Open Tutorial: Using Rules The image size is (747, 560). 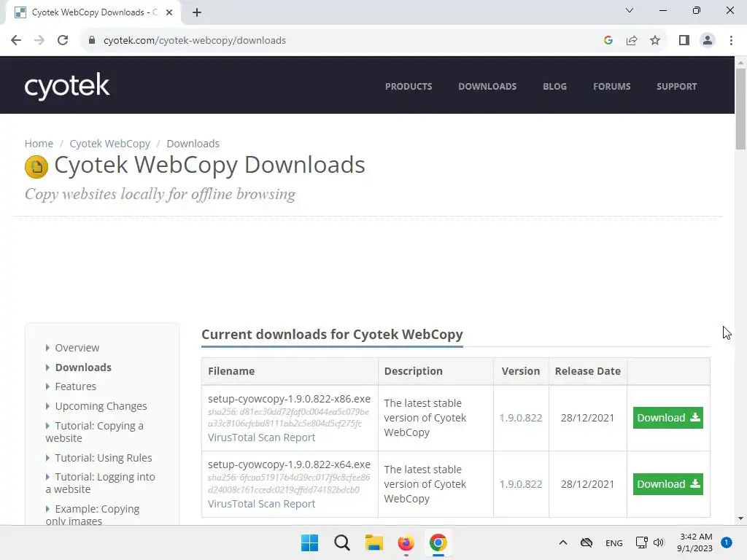tap(104, 458)
